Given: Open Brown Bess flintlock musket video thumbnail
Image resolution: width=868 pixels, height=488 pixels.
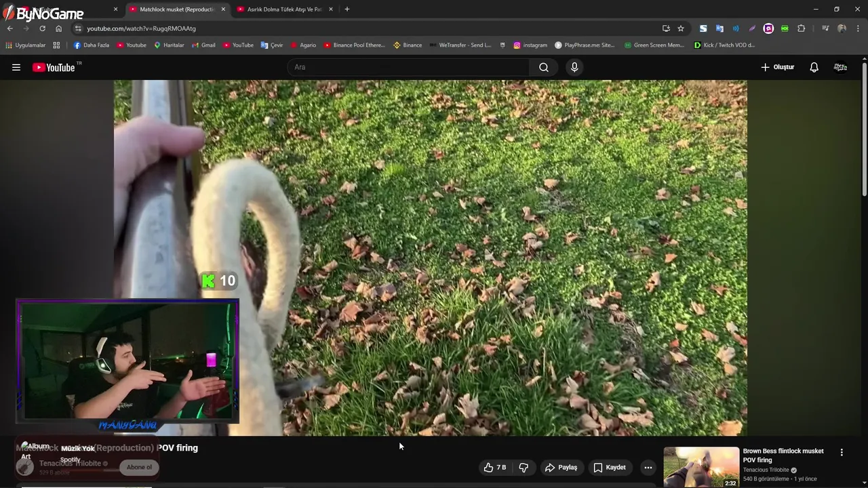Looking at the screenshot, I should [x=701, y=467].
